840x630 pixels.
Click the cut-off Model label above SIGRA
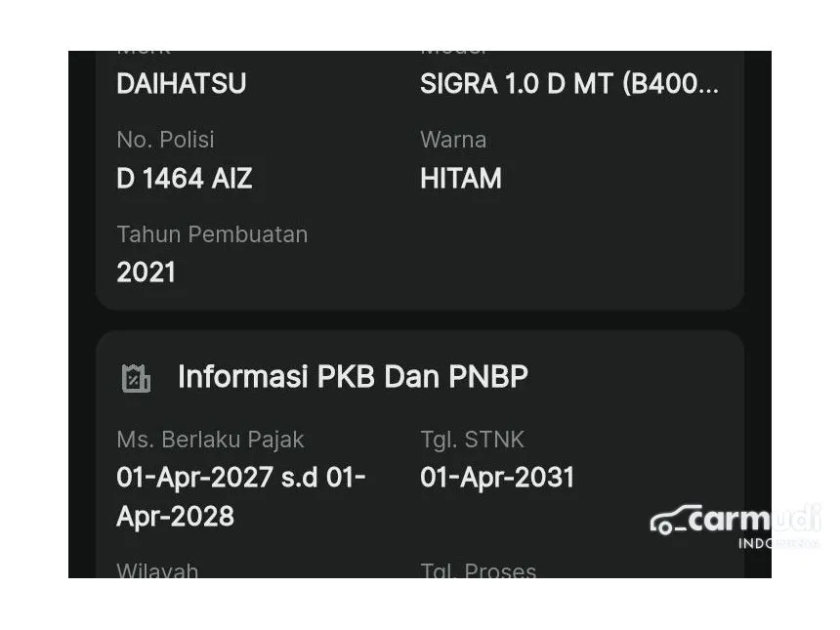point(453,53)
